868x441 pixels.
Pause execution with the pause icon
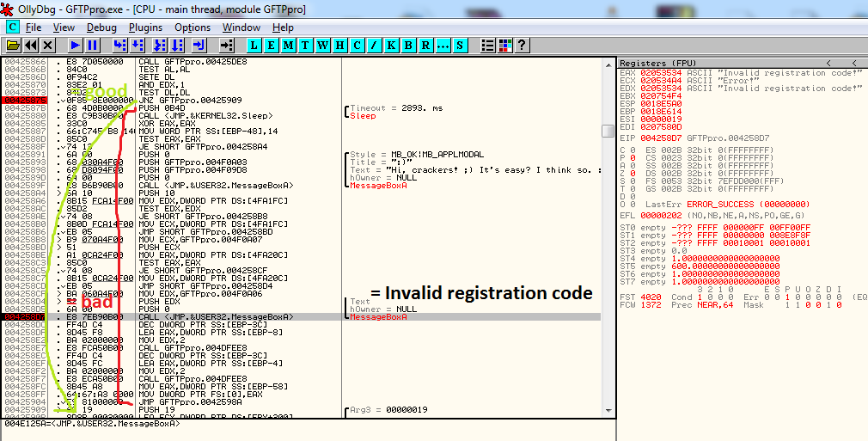(93, 45)
